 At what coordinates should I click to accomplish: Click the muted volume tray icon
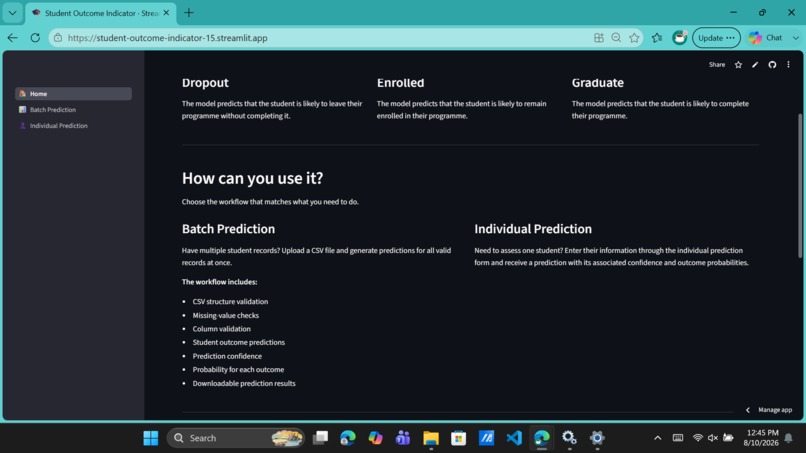pyautogui.click(x=712, y=438)
